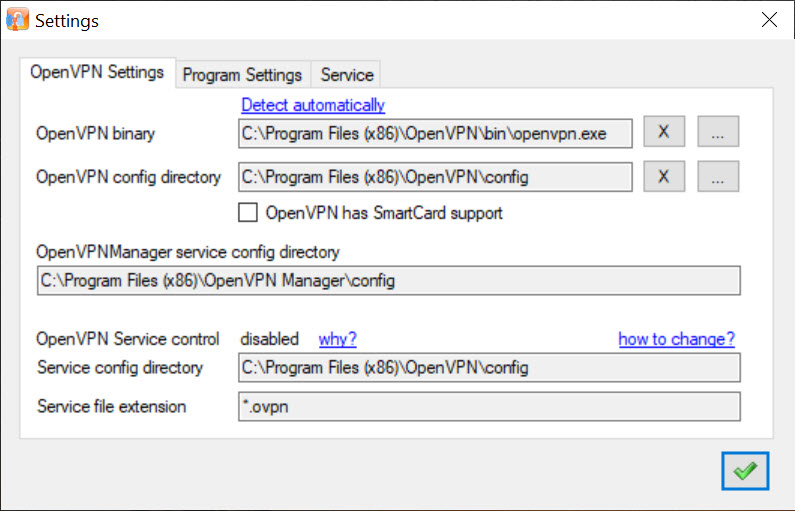Open the how to change? link
Image resolution: width=795 pixels, height=511 pixels.
(x=676, y=339)
